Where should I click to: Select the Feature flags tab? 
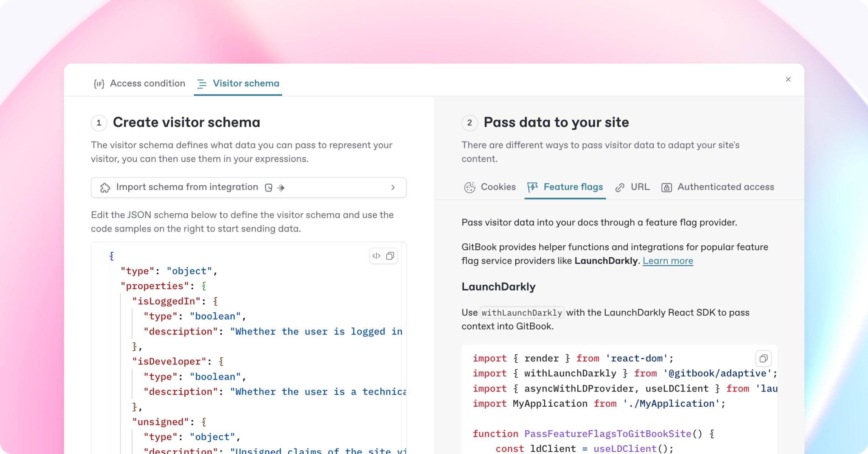(565, 187)
